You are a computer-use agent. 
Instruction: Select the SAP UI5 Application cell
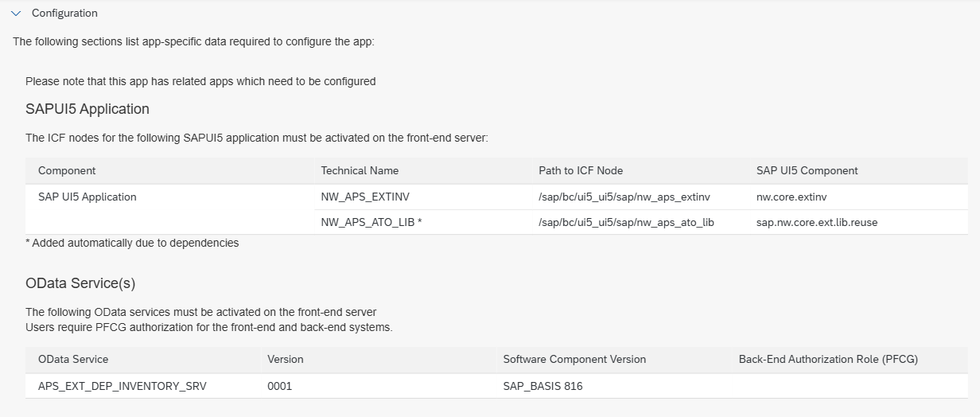87,197
